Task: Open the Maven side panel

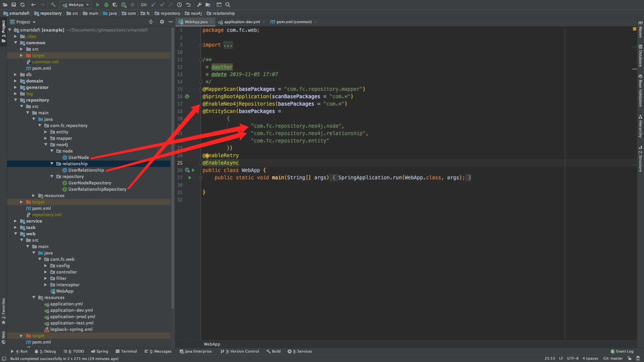Action: pos(640,29)
